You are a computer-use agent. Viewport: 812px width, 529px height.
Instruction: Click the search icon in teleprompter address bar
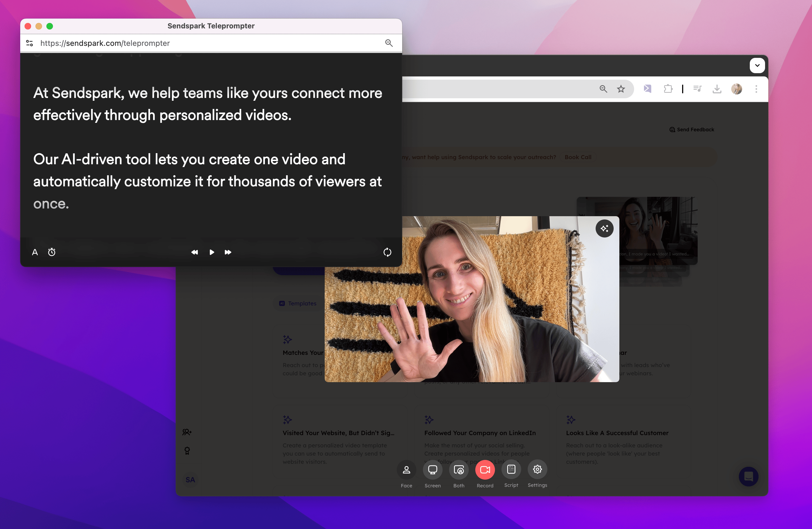coord(389,43)
